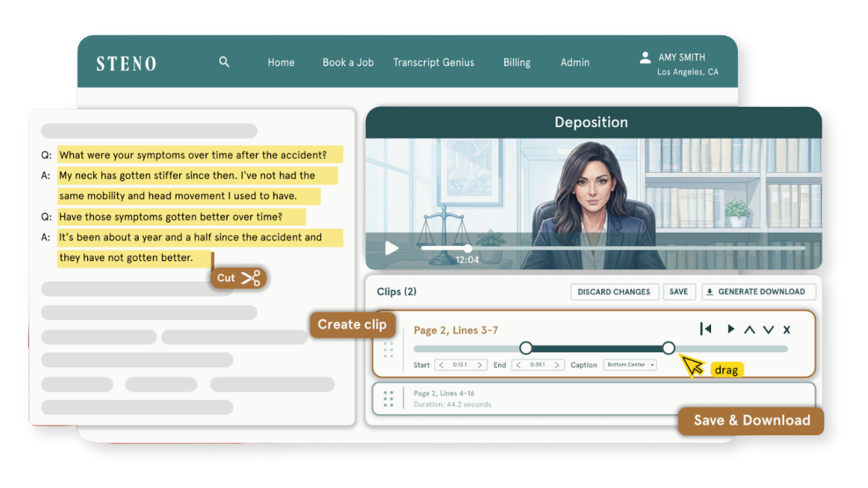Click the STENO logo
Image resolution: width=868 pixels, height=488 pixels.
pyautogui.click(x=127, y=64)
